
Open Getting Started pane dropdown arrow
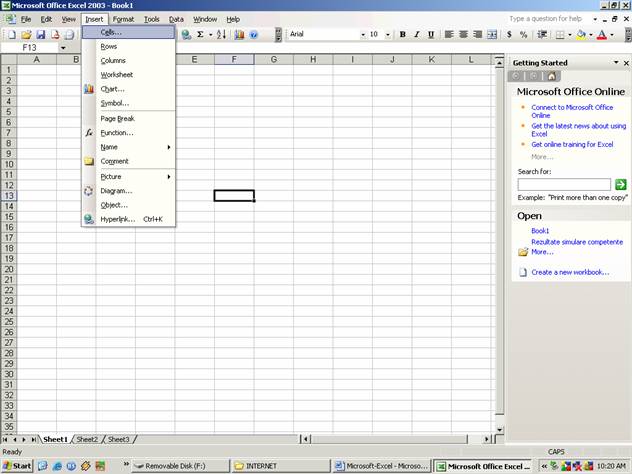click(x=616, y=62)
